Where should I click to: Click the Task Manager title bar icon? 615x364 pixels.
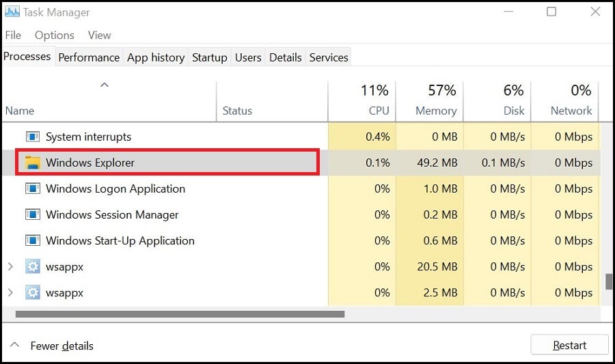12,12
